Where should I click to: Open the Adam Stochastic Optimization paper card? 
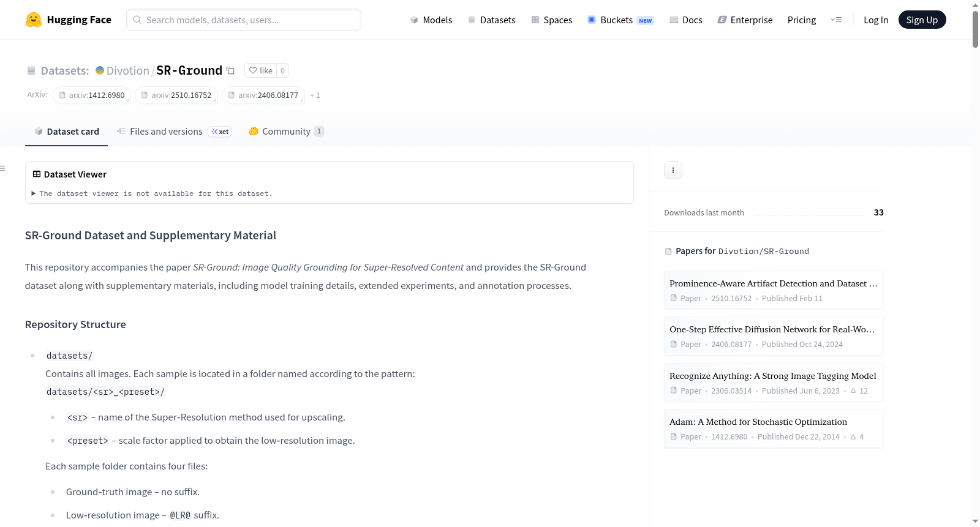coord(774,428)
